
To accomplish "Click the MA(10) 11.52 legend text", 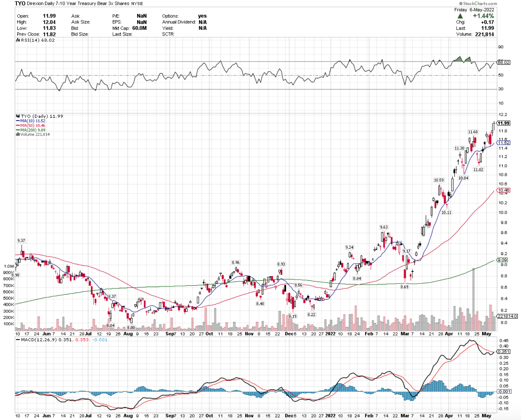I will point(32,121).
